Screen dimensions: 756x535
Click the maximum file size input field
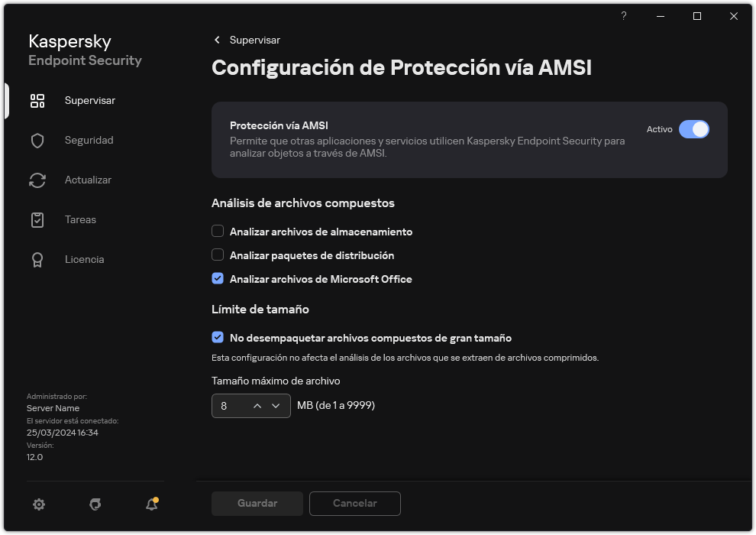pyautogui.click(x=229, y=406)
